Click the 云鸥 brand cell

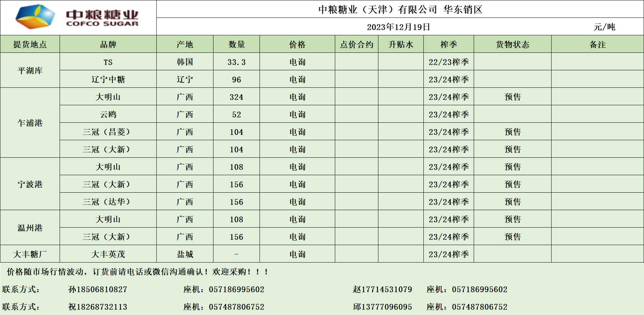tap(108, 115)
